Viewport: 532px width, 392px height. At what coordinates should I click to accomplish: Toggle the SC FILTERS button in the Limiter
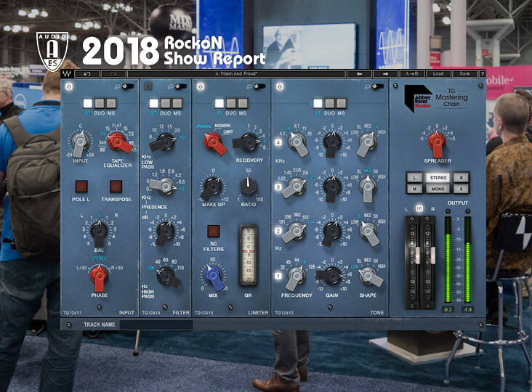coord(214,231)
